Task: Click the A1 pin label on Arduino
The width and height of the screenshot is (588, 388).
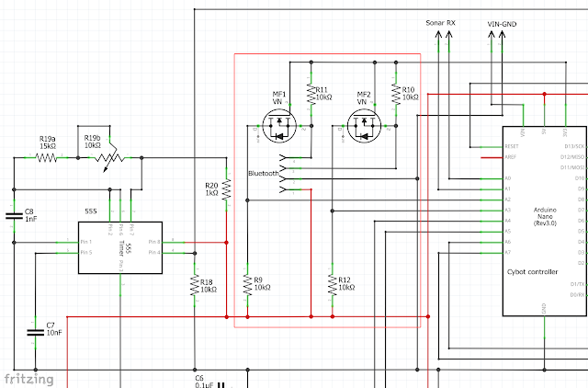Action: pyautogui.click(x=508, y=188)
